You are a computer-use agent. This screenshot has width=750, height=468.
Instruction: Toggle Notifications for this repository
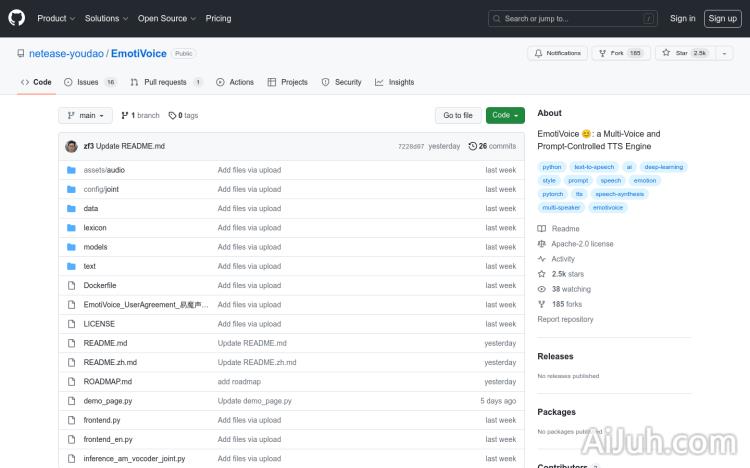(x=557, y=53)
